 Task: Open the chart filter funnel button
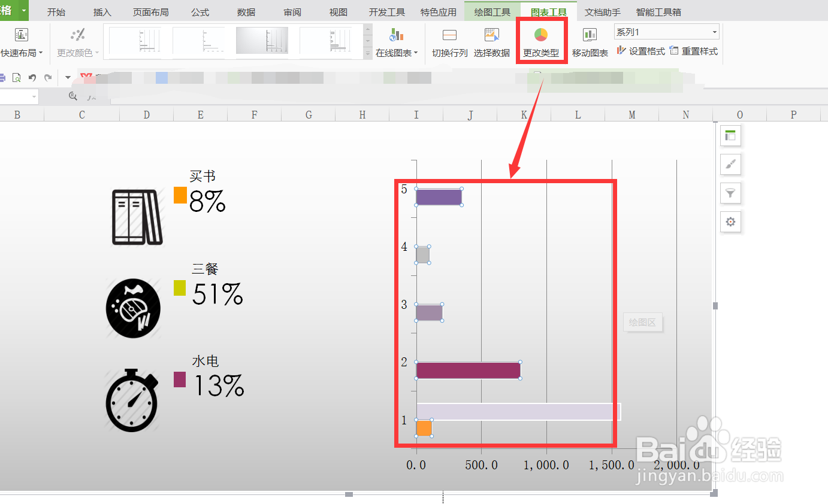pyautogui.click(x=730, y=193)
